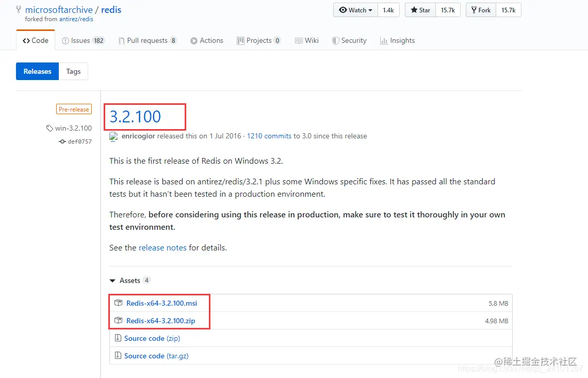Open the Watch dropdown
The width and height of the screenshot is (588, 378).
(x=355, y=10)
